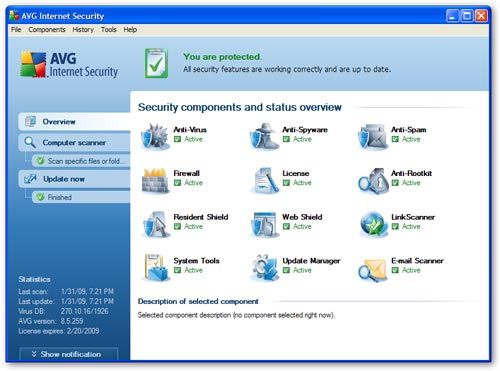This screenshot has height=371, width=500.
Task: Select the Update Manager gear icon
Action: pos(265,268)
